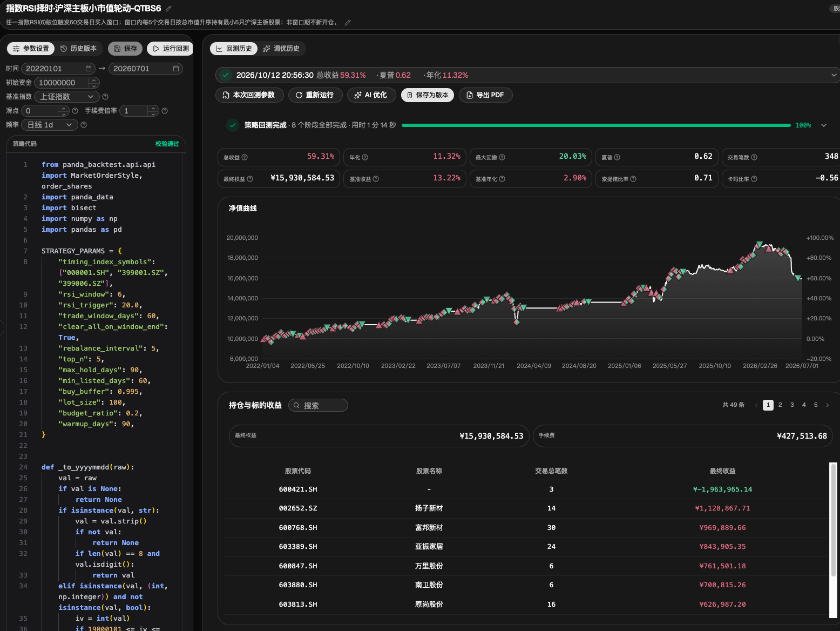Image resolution: width=840 pixels, height=631 pixels.
Task: Click info icon beside 夏普 metric
Action: tap(617, 157)
